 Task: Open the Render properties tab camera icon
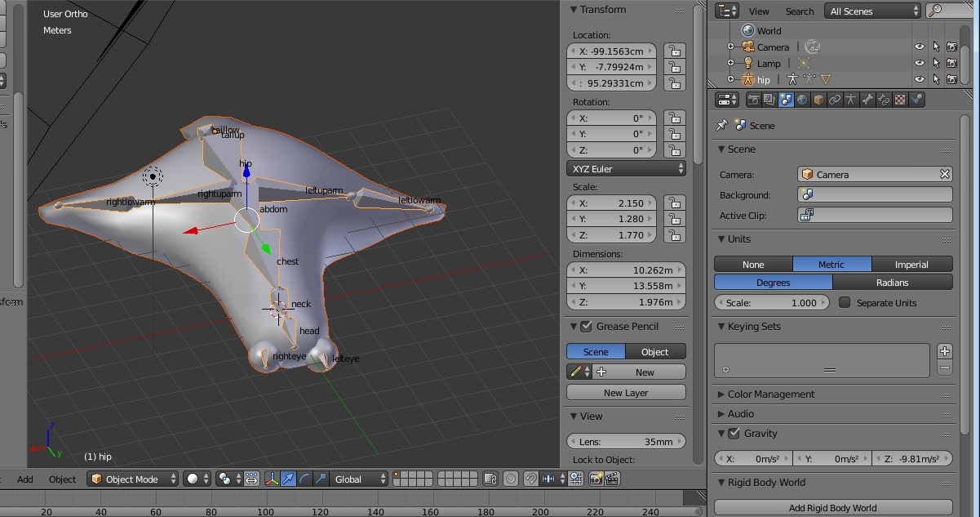754,100
